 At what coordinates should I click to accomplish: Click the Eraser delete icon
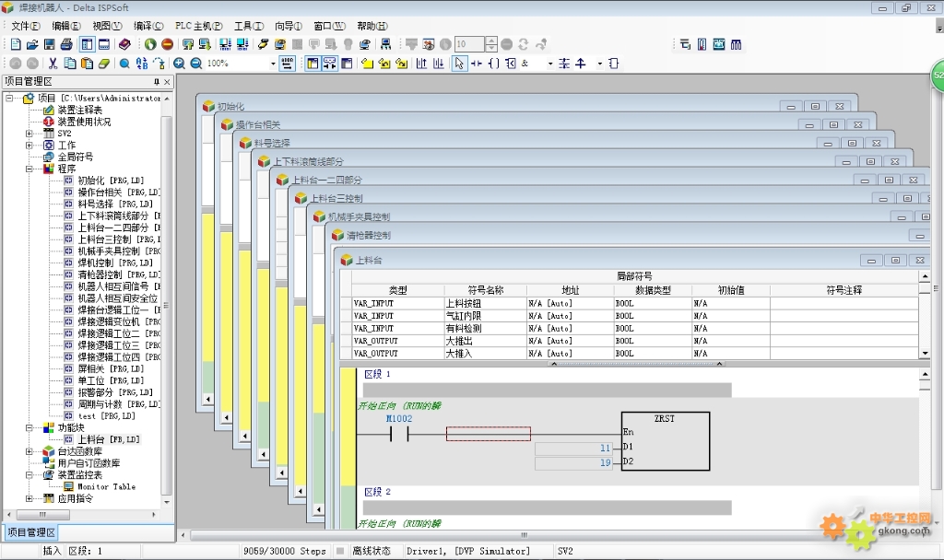[x=104, y=64]
